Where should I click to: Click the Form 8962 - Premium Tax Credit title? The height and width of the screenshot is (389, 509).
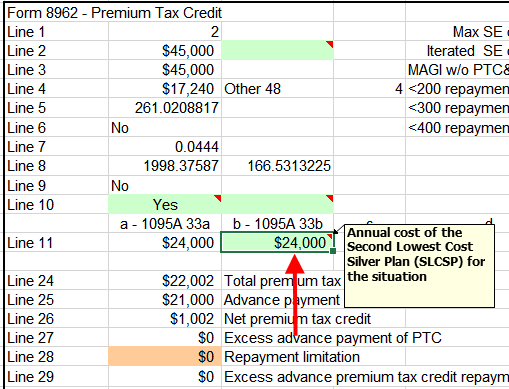point(114,13)
